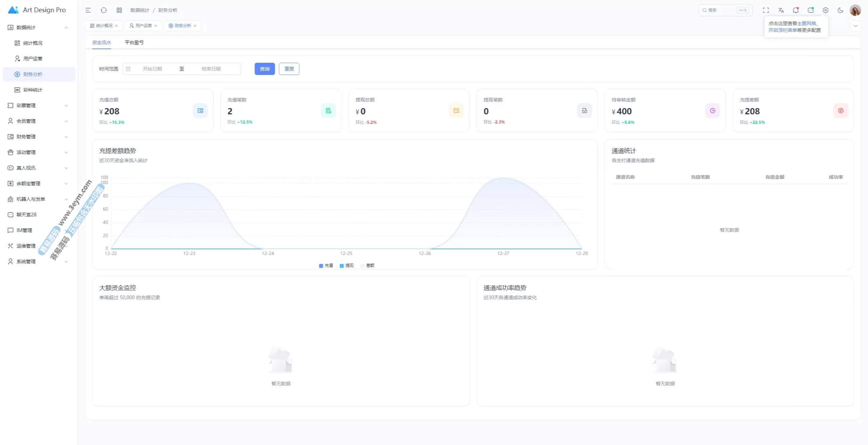
Task: Toggle dark mode with moon icon
Action: 840,10
